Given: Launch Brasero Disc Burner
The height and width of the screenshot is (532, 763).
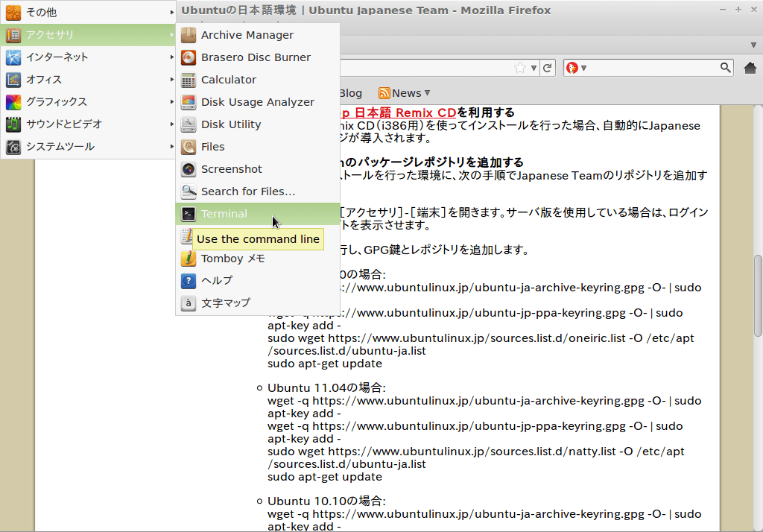Looking at the screenshot, I should point(257,57).
